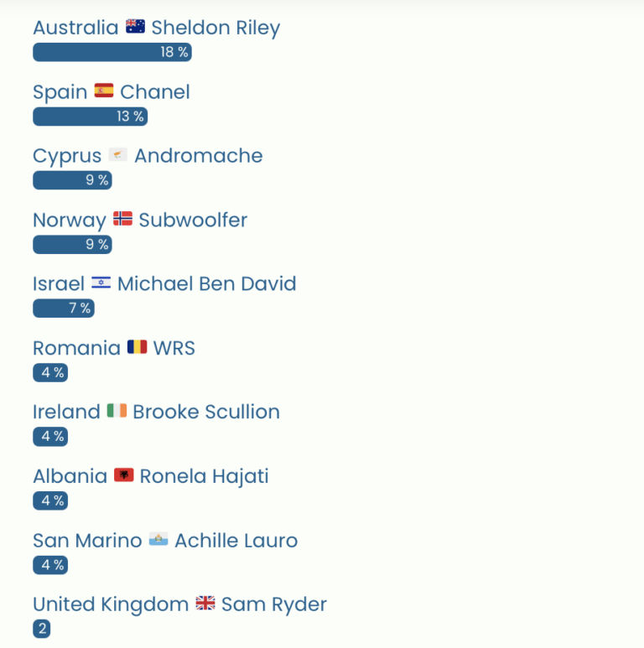Click the United Kingdom flag icon
This screenshot has width=644, height=648.
point(205,604)
